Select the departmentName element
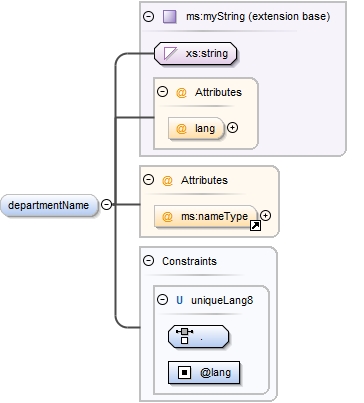Screen dimensions: 364x403 click(49, 205)
